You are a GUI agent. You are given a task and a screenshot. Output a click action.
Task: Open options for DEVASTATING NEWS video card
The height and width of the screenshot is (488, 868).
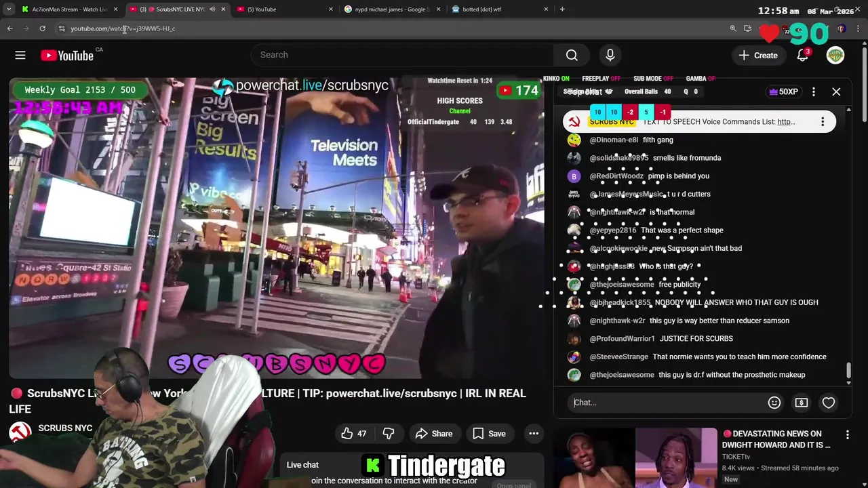(x=848, y=434)
